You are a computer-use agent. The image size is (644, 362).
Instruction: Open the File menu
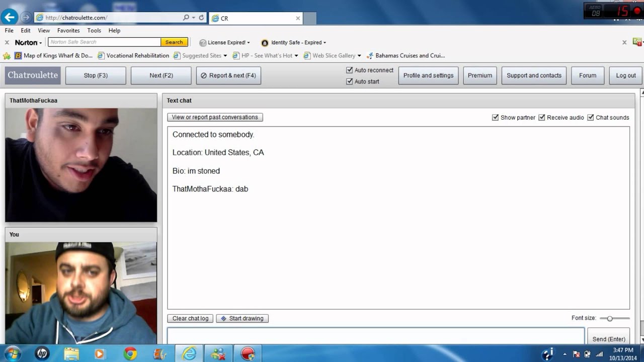[9, 31]
